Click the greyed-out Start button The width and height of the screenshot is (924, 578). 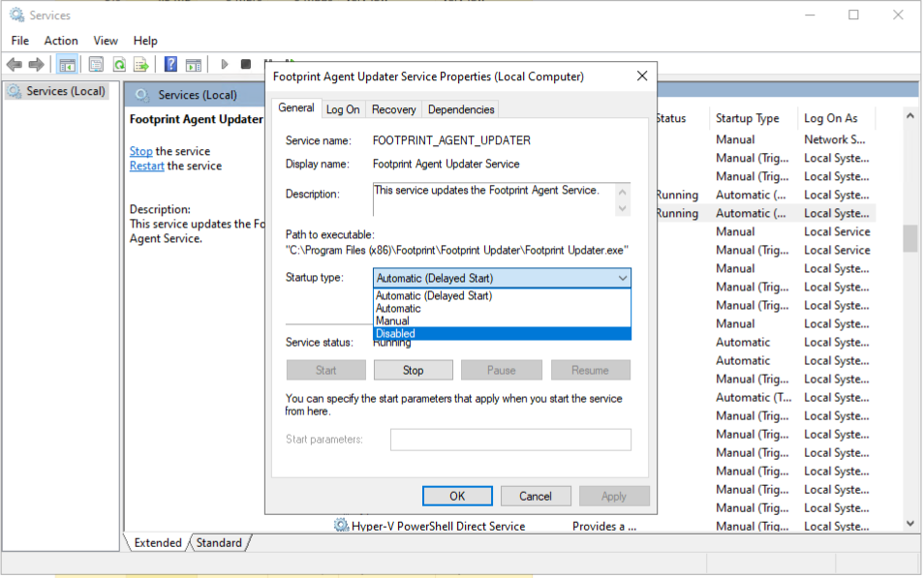[x=325, y=370]
